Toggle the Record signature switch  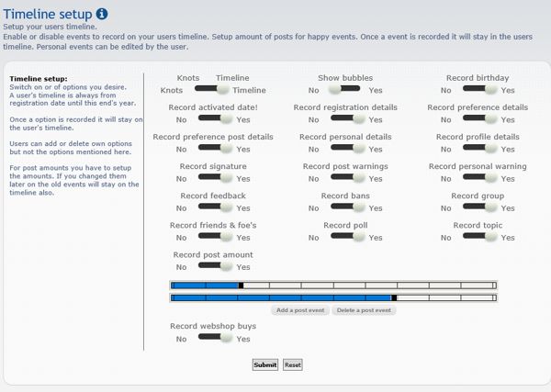(213, 178)
